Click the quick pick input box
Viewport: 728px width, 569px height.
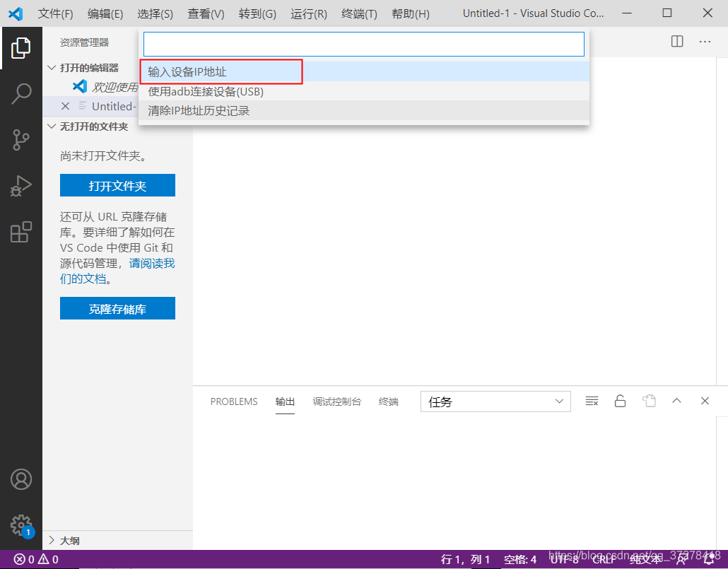click(363, 44)
